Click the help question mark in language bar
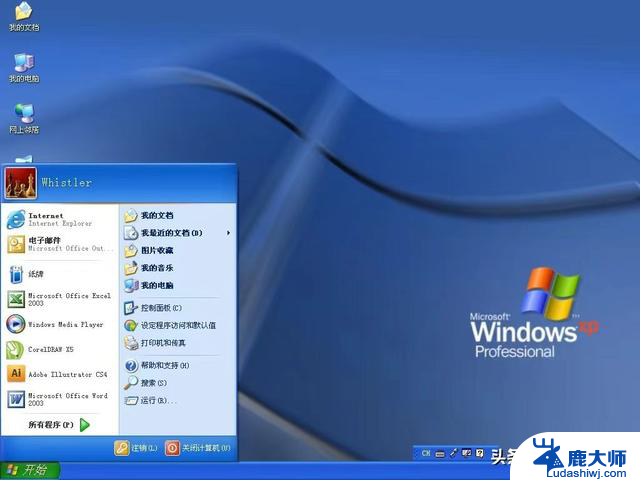Image resolution: width=640 pixels, height=480 pixels. tap(480, 453)
